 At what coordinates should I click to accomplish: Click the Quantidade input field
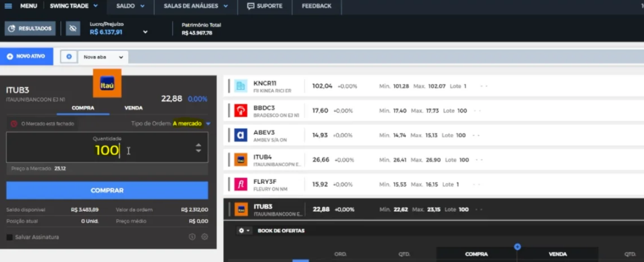point(101,150)
